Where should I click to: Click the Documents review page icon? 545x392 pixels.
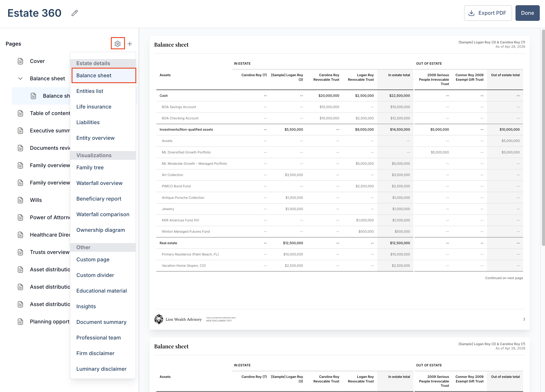click(20, 148)
